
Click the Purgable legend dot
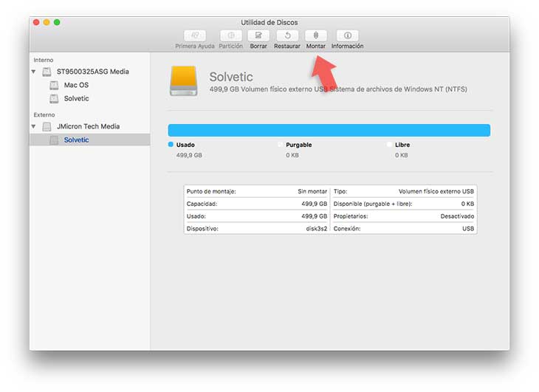click(280, 145)
